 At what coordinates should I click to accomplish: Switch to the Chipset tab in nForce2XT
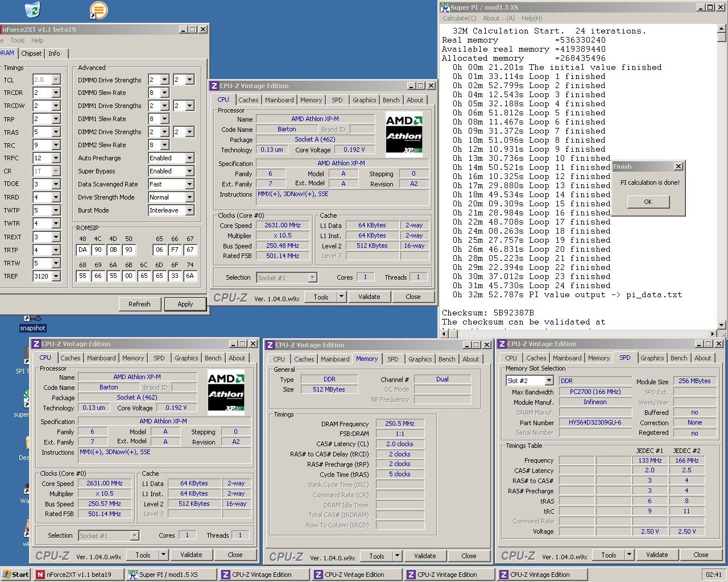pos(31,53)
